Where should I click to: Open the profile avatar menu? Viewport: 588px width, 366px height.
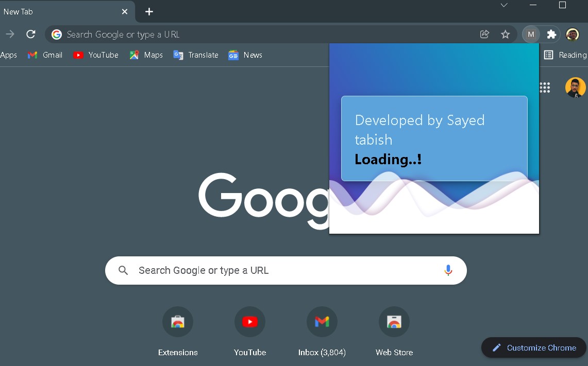(x=573, y=34)
